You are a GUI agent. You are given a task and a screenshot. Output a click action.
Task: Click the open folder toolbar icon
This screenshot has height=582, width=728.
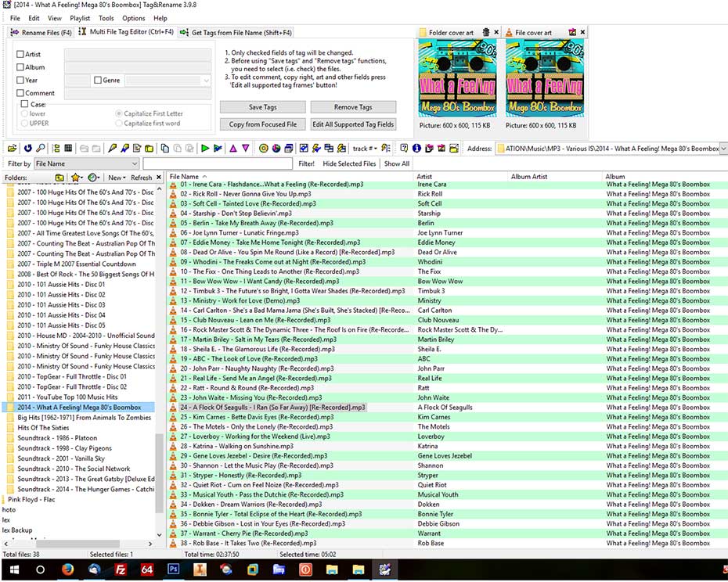point(12,148)
